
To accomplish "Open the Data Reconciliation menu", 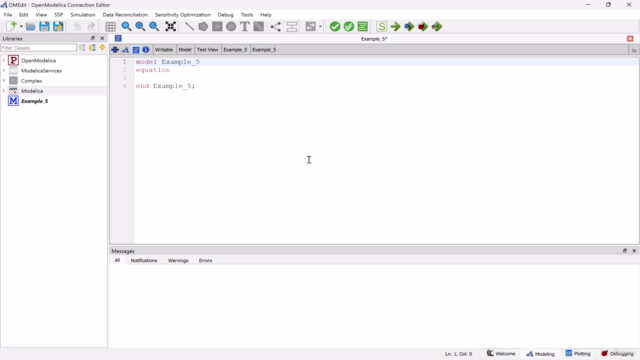I will click(x=125, y=15).
